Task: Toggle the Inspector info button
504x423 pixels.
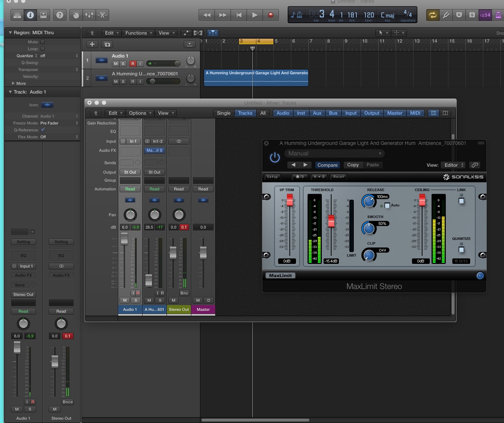Action: point(31,15)
